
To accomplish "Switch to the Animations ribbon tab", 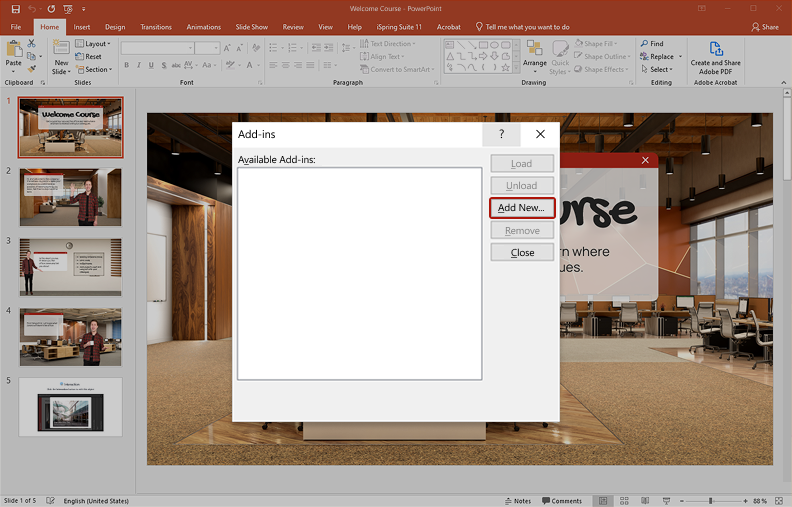I will [x=206, y=27].
